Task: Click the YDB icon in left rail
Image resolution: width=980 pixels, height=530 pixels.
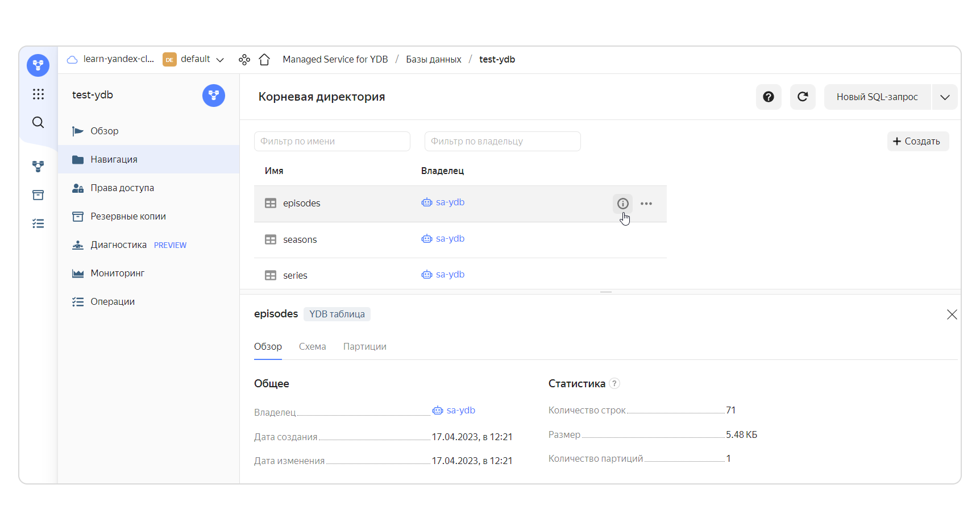Action: click(38, 167)
